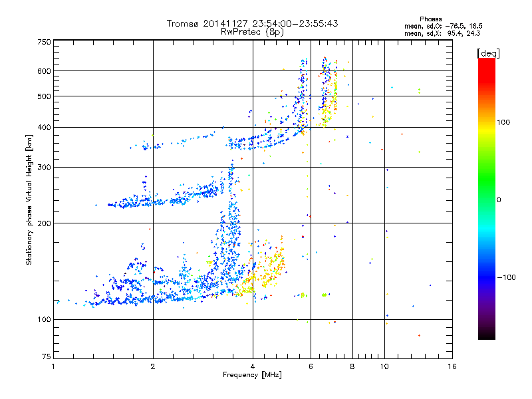This screenshot has height=399, width=532.
Task: Click the x-axis tick label '8'
Action: 352,366
